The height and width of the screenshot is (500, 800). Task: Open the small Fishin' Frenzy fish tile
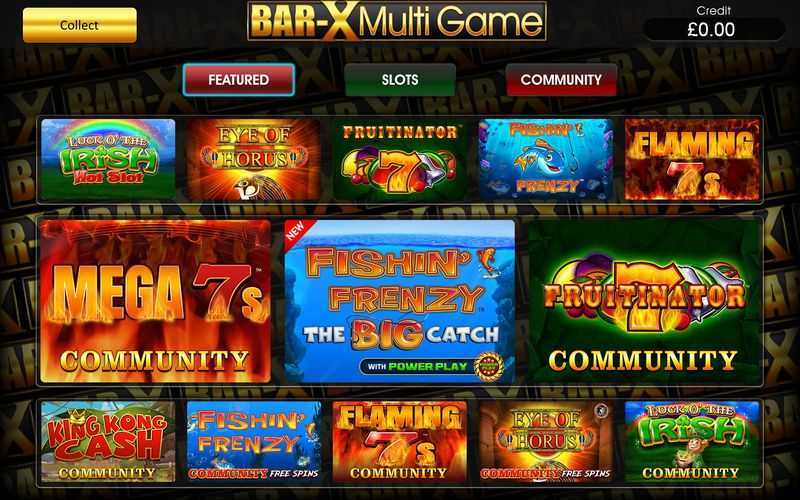click(545, 159)
